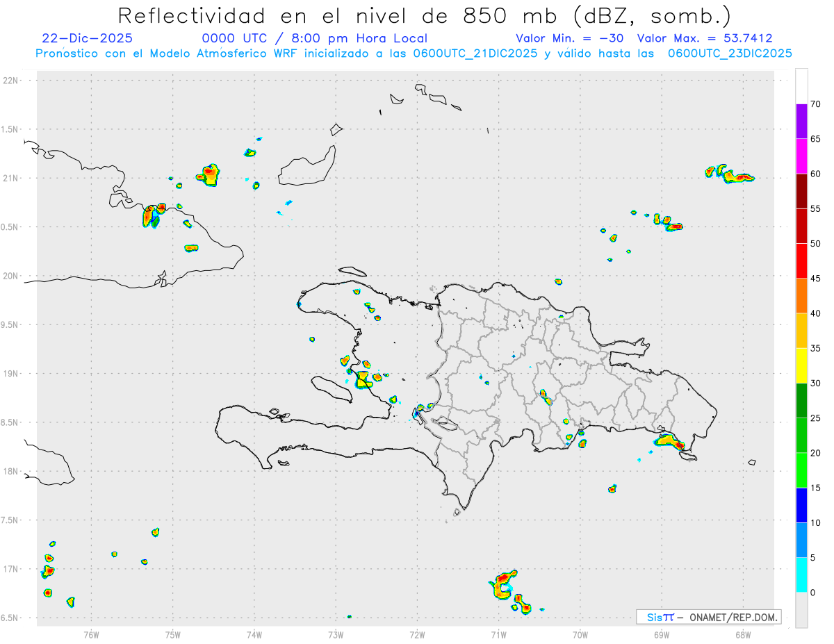Click the '20' label on the colorbar
The width and height of the screenshot is (834, 644).
pos(816,453)
